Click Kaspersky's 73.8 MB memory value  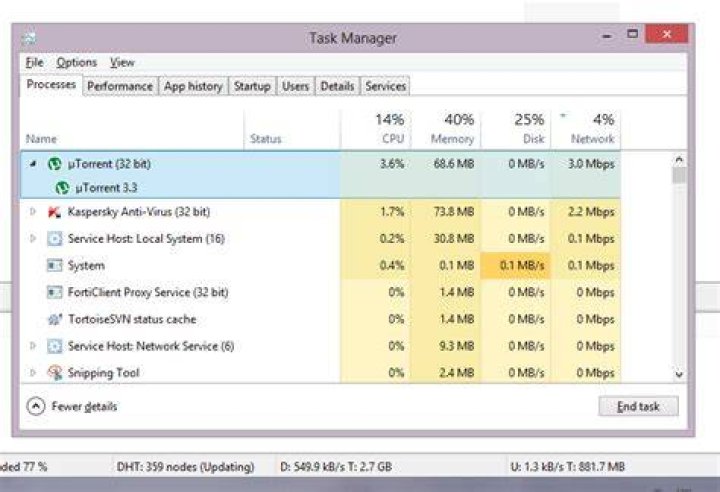pyautogui.click(x=454, y=212)
